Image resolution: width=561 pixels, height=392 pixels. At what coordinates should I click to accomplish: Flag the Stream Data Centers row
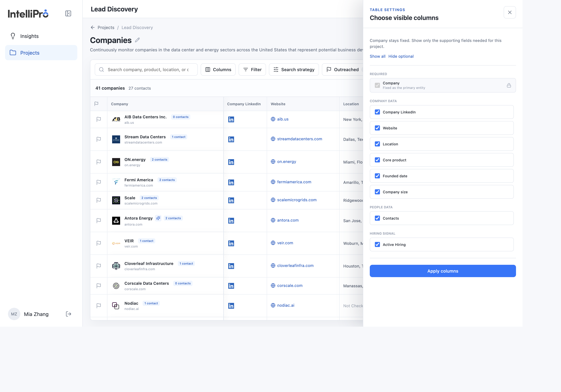pos(99,139)
